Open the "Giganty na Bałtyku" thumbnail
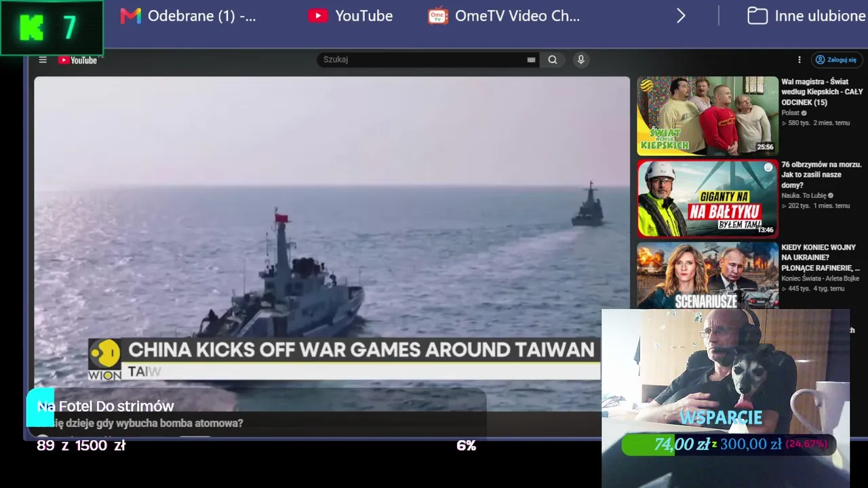 click(707, 199)
